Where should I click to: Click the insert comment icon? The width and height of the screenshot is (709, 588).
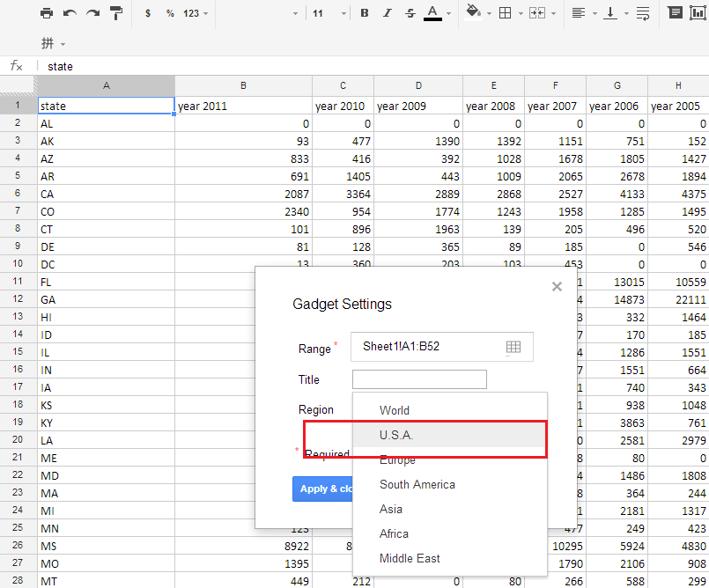pos(674,12)
